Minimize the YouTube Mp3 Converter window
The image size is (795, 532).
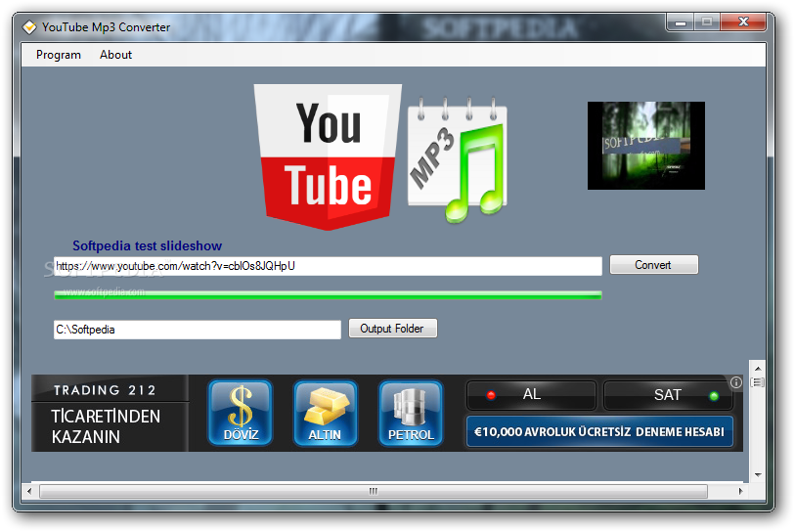tap(681, 22)
